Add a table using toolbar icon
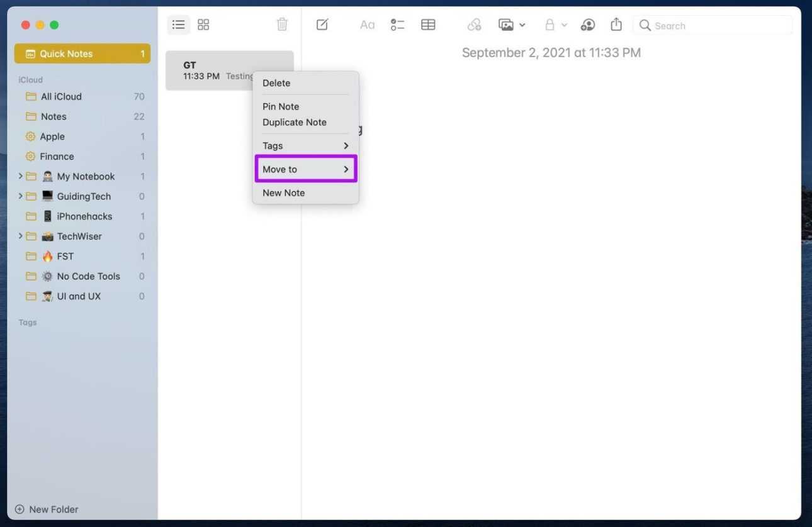Image resolution: width=812 pixels, height=527 pixels. pyautogui.click(x=428, y=25)
